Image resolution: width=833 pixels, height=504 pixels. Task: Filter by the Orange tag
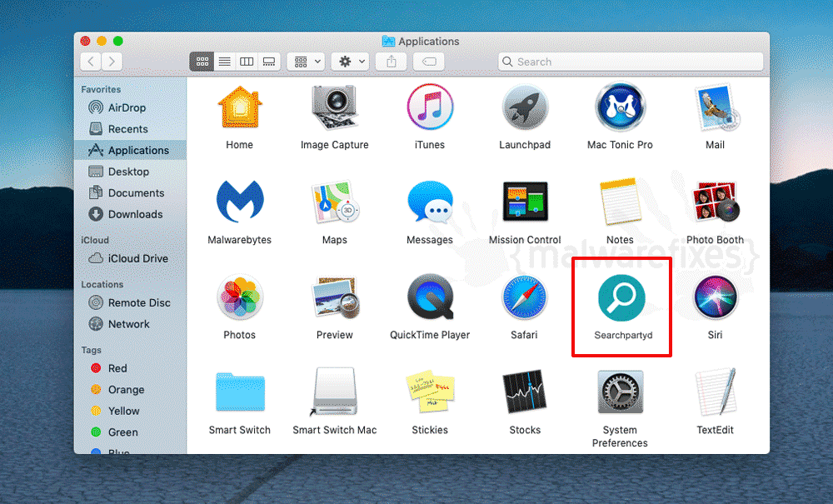130,389
